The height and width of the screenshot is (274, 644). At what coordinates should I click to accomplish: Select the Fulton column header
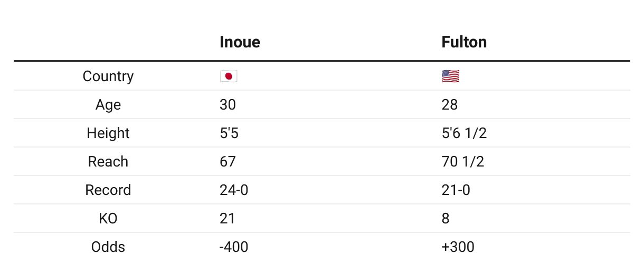coord(464,42)
